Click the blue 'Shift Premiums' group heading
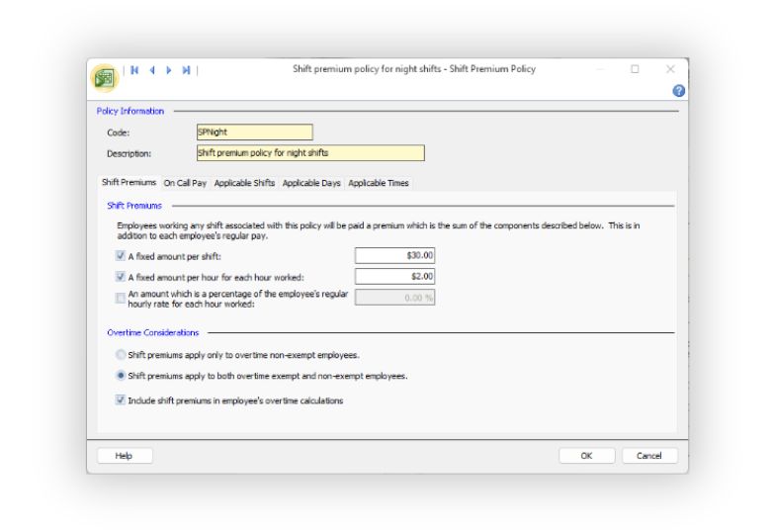This screenshot has width=775, height=532. (134, 206)
